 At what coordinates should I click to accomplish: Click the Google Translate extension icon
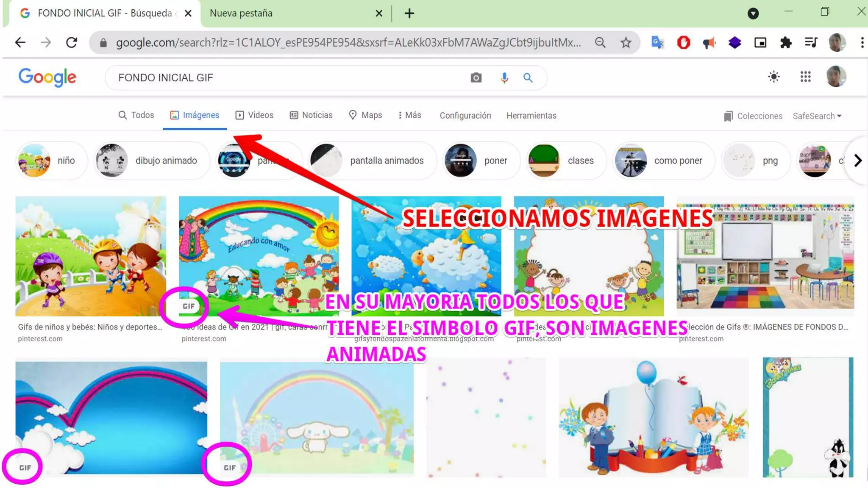click(x=657, y=42)
